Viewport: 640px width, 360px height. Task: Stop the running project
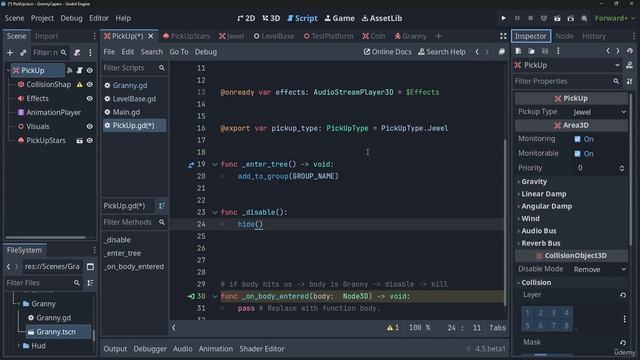coord(531,18)
